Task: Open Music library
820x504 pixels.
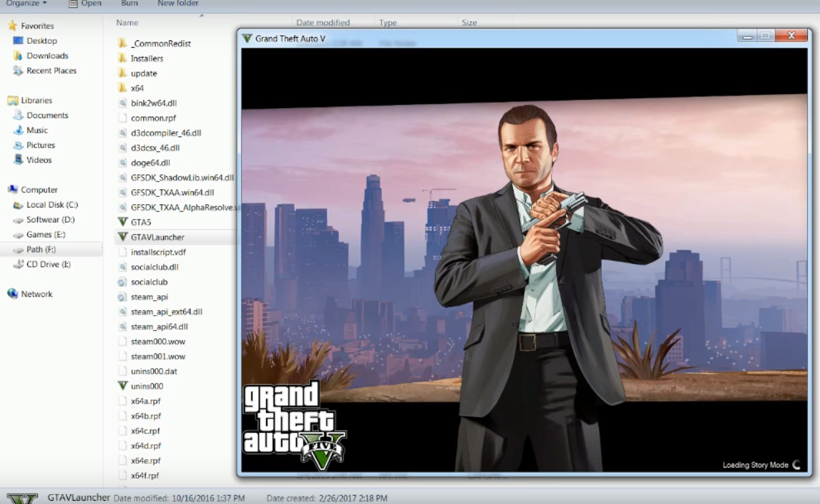Action: pos(37,130)
